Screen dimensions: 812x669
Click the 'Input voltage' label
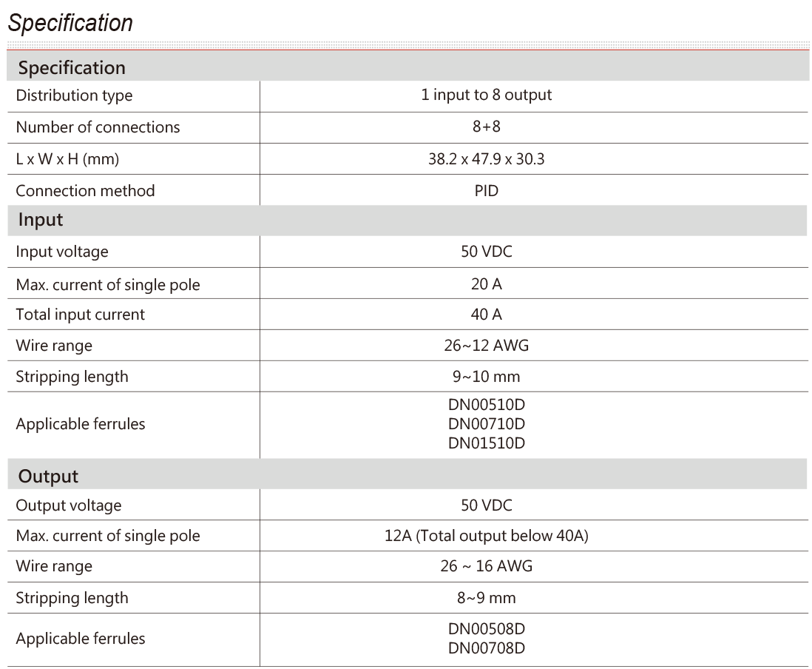[62, 252]
